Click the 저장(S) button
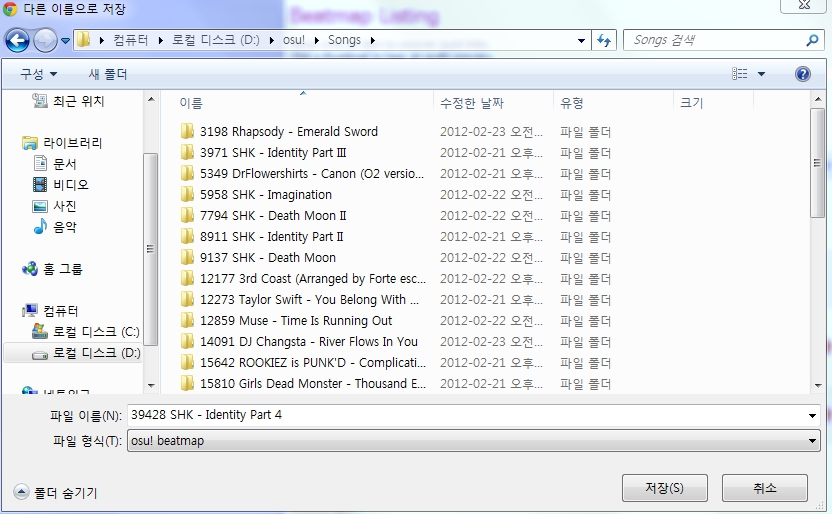 pos(664,488)
